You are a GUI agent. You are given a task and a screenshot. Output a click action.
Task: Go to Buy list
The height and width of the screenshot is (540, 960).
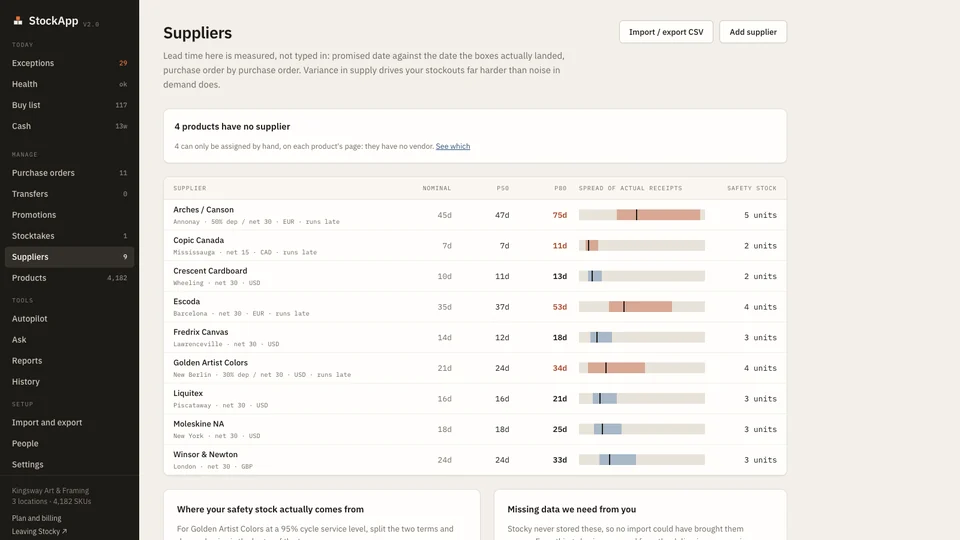pos(69,105)
